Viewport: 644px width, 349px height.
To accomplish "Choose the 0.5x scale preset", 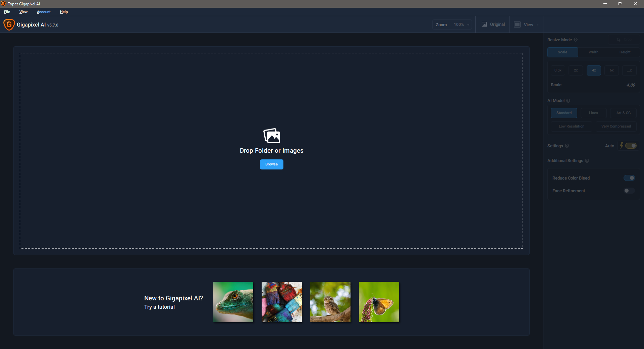I will (558, 70).
